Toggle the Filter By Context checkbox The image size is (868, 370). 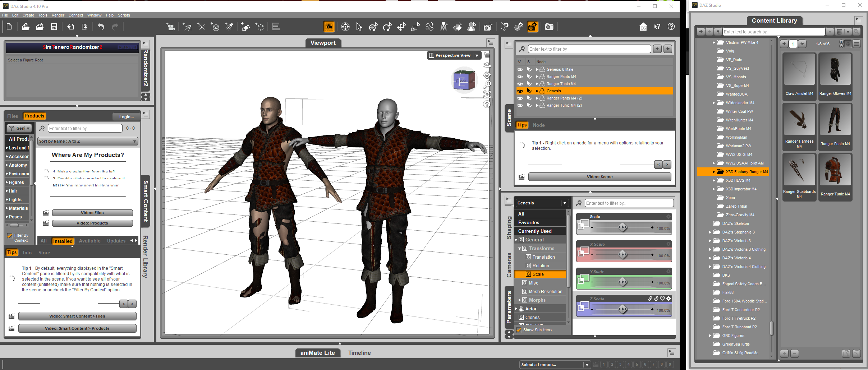pyautogui.click(x=10, y=236)
